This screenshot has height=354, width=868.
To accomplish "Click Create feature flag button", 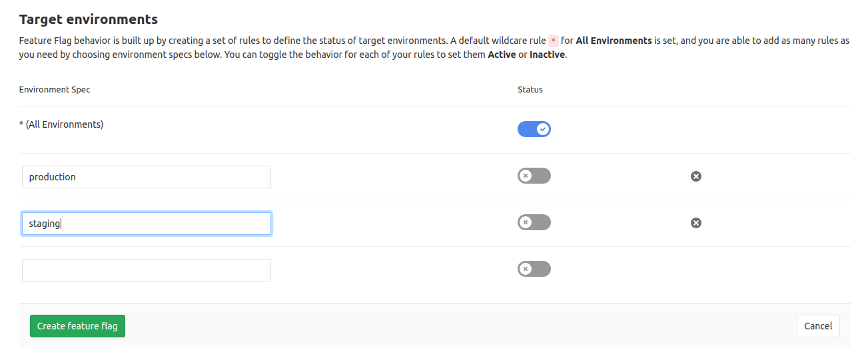I will click(77, 326).
